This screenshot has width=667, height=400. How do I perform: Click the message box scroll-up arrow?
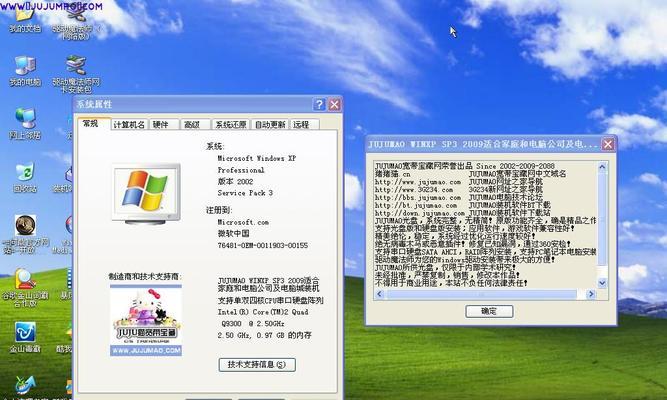[602, 166]
